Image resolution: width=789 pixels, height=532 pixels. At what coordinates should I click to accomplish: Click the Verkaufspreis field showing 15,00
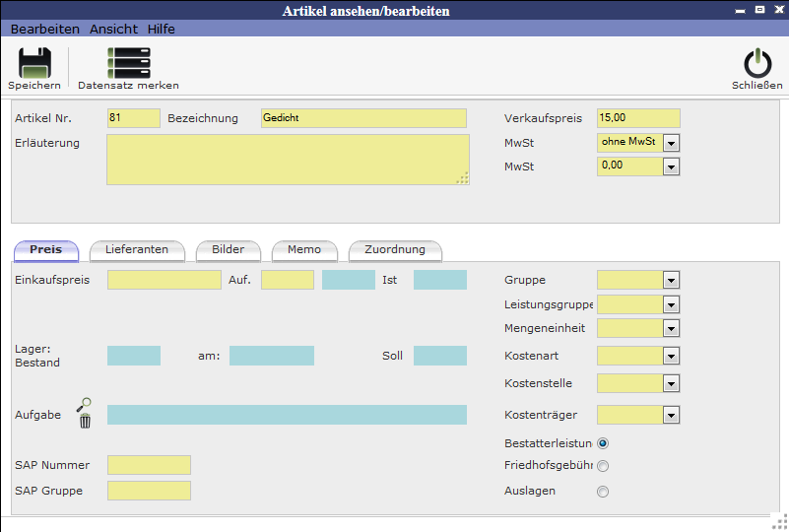[638, 118]
